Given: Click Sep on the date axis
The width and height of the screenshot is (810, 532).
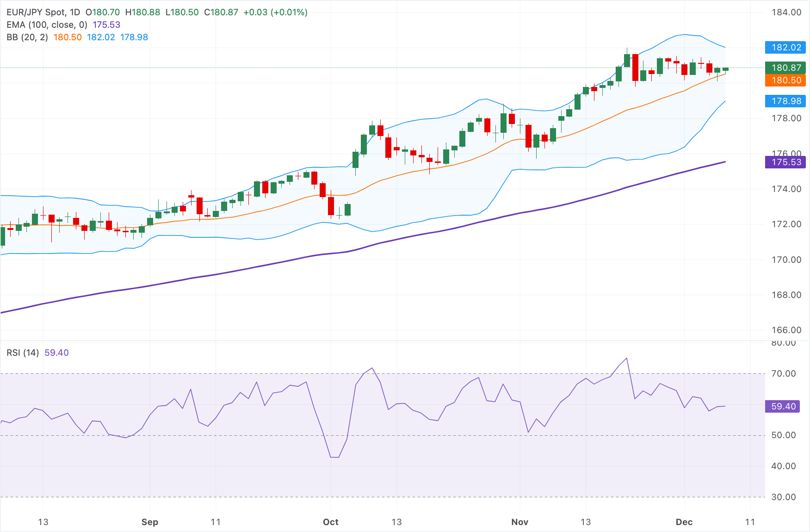Looking at the screenshot, I should pyautogui.click(x=149, y=522).
